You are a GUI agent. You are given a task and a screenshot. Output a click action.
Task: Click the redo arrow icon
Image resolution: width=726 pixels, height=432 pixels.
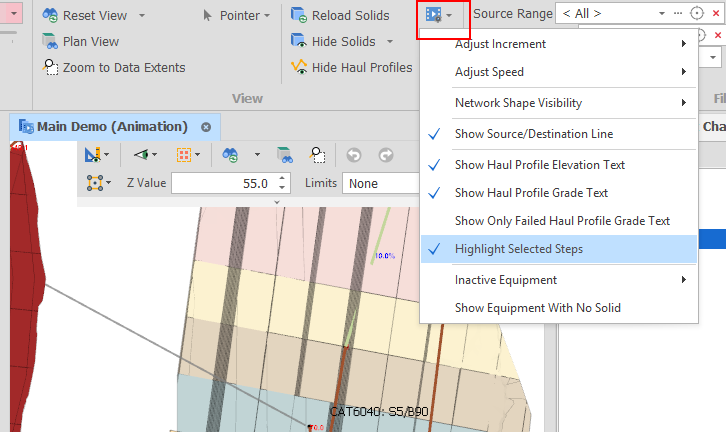[x=386, y=155]
